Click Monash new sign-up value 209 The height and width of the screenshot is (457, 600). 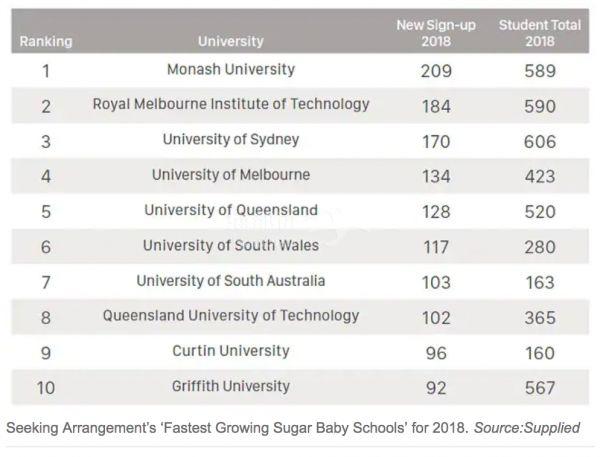[436, 71]
